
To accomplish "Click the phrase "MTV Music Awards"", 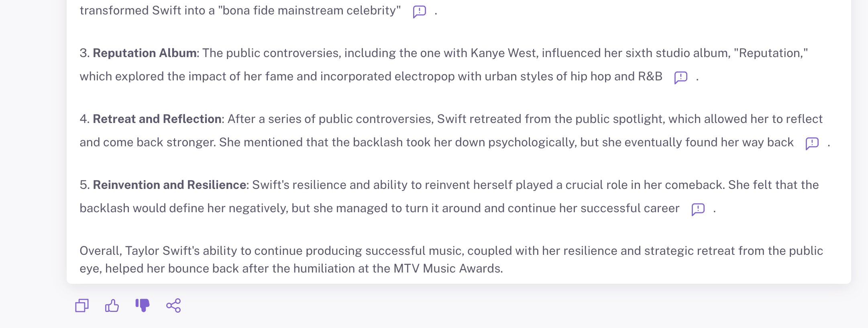I will [447, 269].
